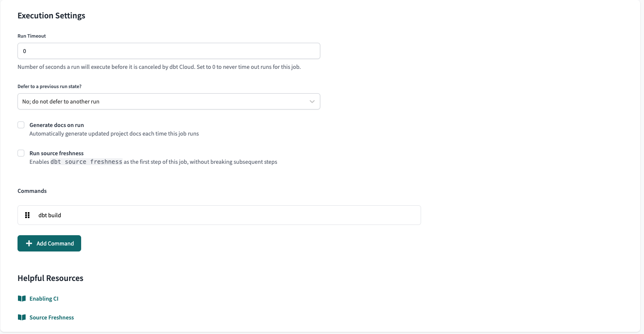Visit the Source Freshness helpful resource

point(52,317)
